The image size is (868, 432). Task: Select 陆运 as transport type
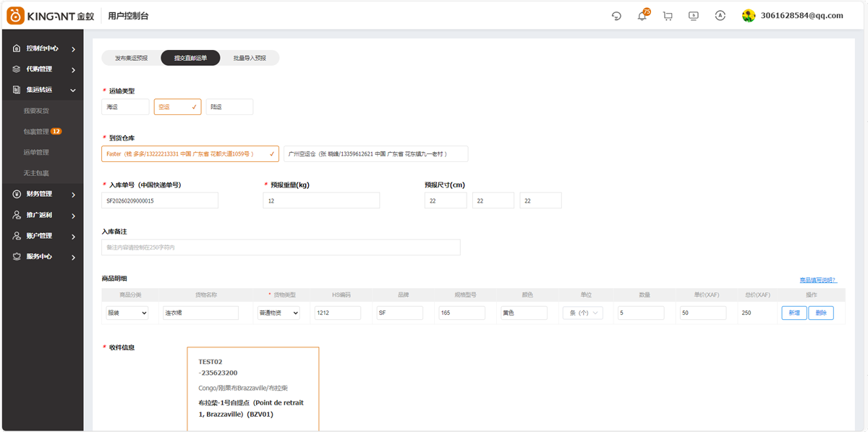tap(229, 107)
